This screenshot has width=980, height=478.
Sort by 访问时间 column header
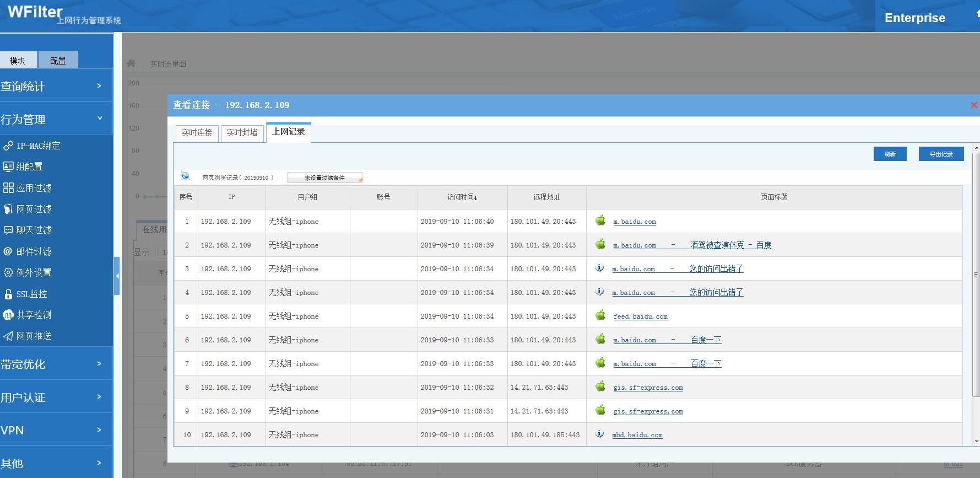coord(462,197)
